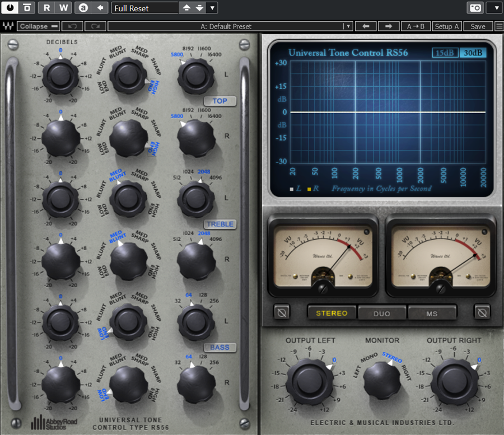This screenshot has width=504, height=435.
Task: Click the Treble R frequency knob
Action: [x=196, y=261]
